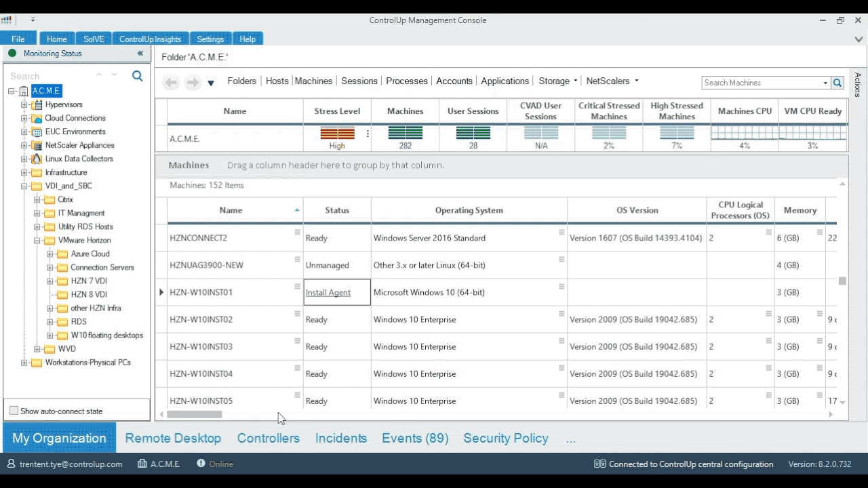
Task: Click the Hypervisors folder icon in the tree
Action: point(37,105)
